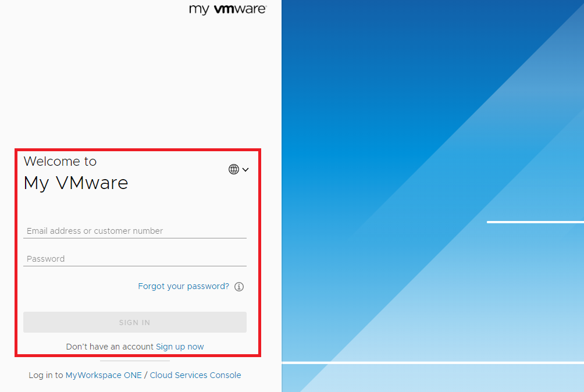Click the my VMware logo
Image resolution: width=584 pixels, height=392 pixels.
[x=228, y=9]
